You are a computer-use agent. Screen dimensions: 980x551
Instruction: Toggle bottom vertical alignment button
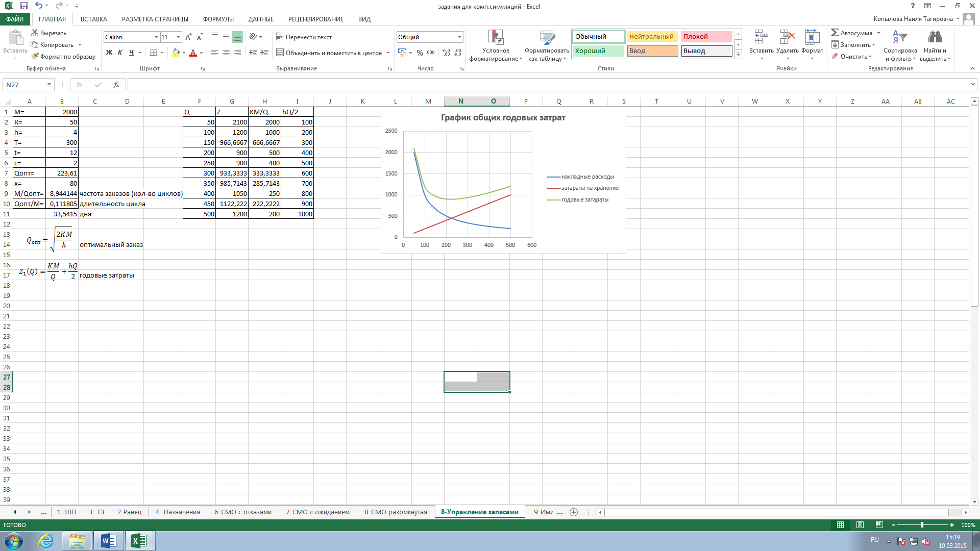(x=237, y=37)
